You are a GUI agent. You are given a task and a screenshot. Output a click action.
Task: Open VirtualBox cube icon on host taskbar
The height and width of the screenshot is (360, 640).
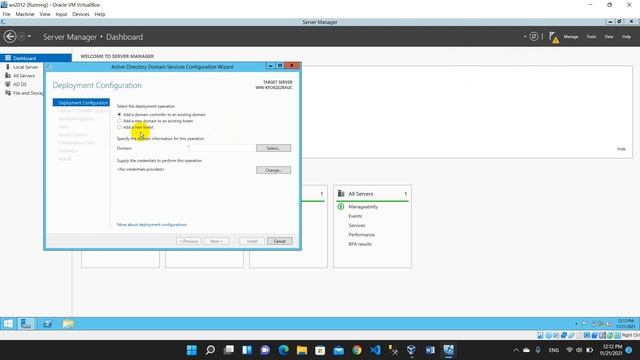(411, 350)
